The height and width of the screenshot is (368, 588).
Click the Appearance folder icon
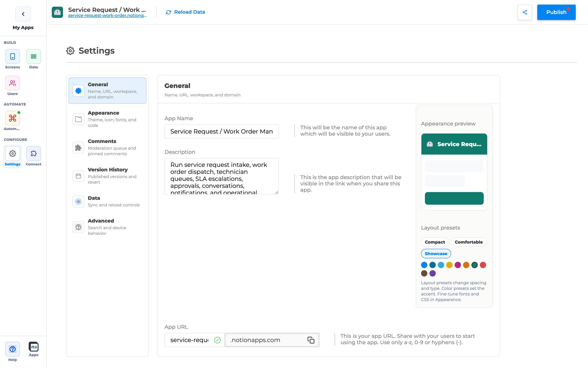[78, 119]
